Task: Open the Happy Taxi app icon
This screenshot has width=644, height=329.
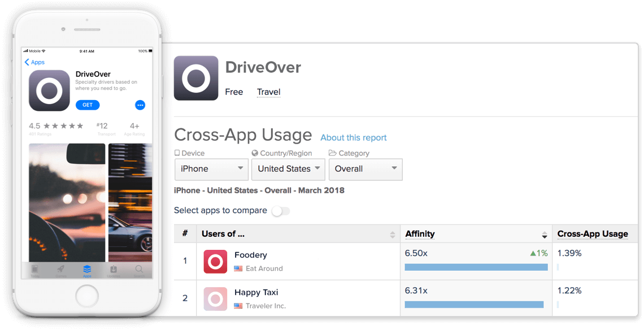Action: 215,299
